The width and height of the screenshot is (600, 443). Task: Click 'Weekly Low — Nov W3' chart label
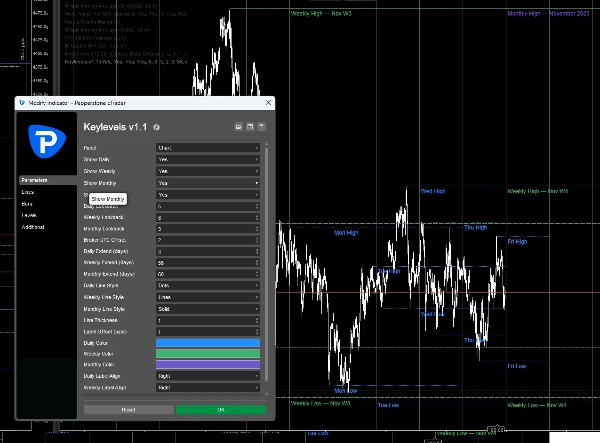point(321,403)
